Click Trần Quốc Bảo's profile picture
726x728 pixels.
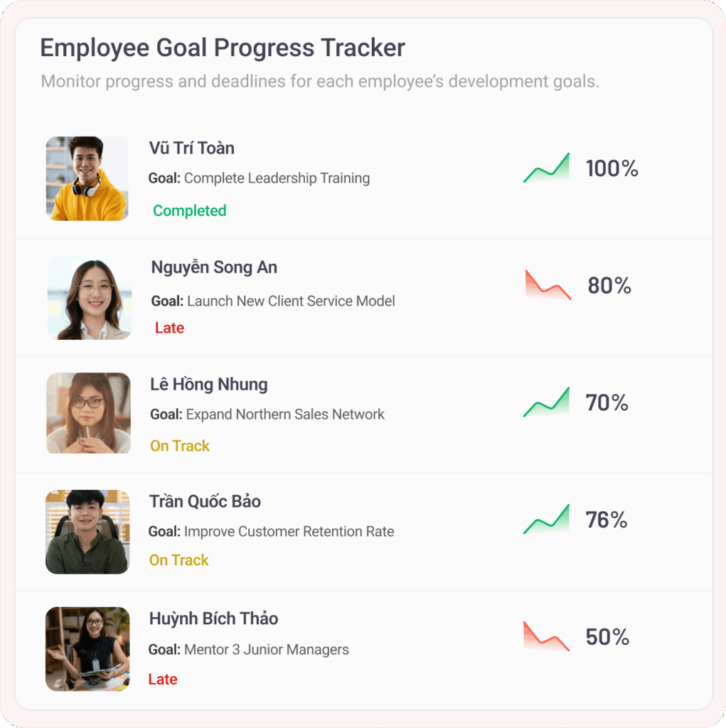point(87,532)
